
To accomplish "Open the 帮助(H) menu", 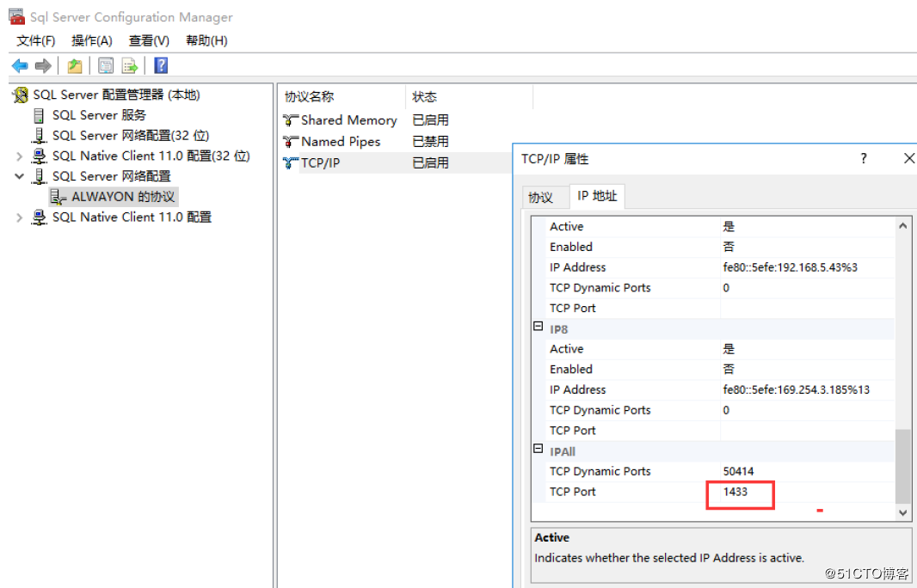I will pyautogui.click(x=206, y=40).
